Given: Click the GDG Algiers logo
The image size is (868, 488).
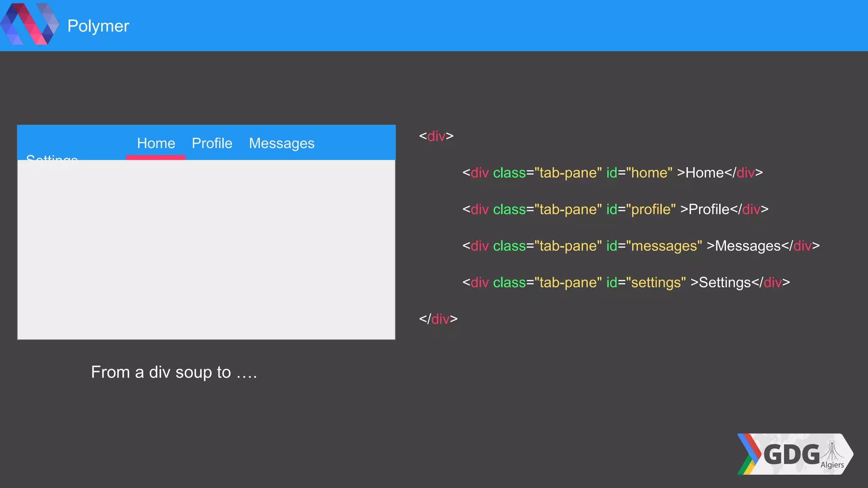Looking at the screenshot, I should point(794,454).
